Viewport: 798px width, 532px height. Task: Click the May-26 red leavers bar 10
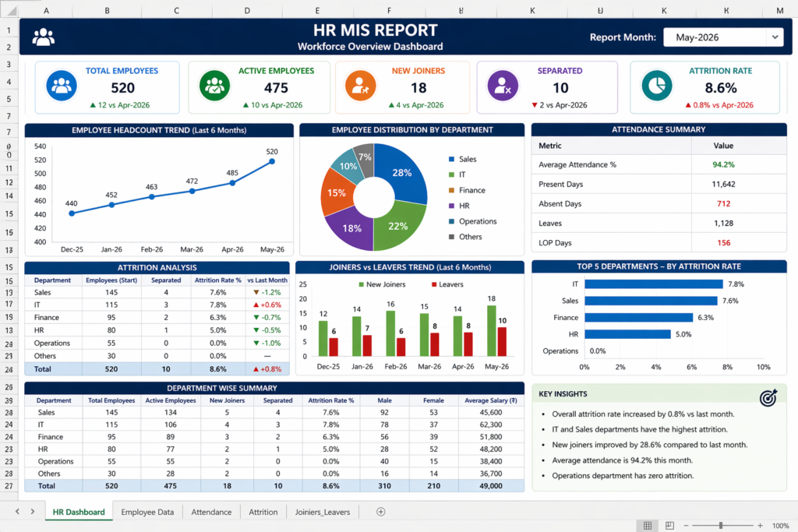tap(502, 341)
